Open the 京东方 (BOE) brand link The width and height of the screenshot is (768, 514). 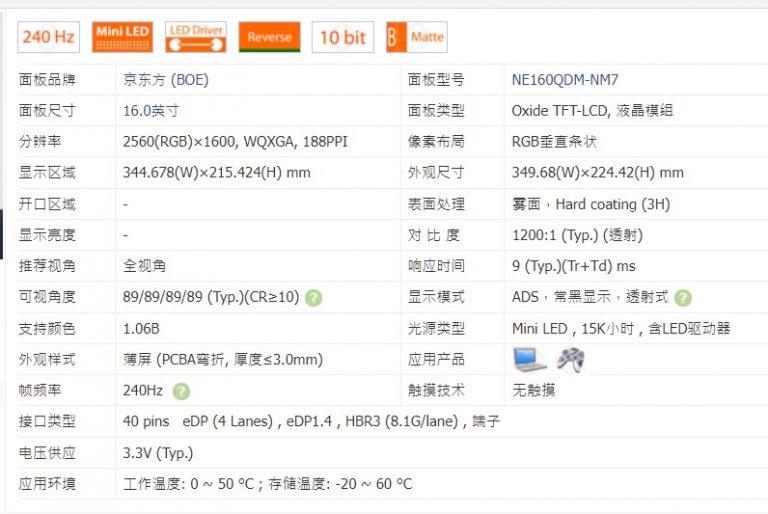[x=166, y=79]
